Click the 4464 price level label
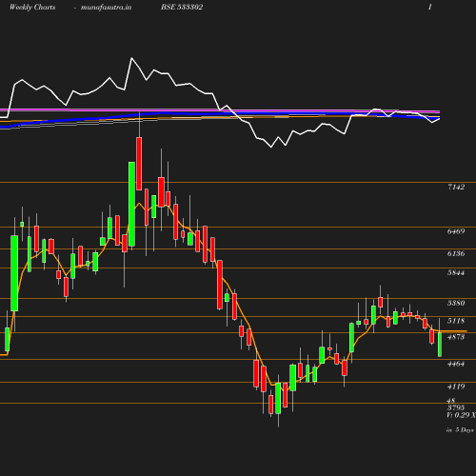Image resolution: width=476 pixels, height=476 pixels. pyautogui.click(x=456, y=364)
